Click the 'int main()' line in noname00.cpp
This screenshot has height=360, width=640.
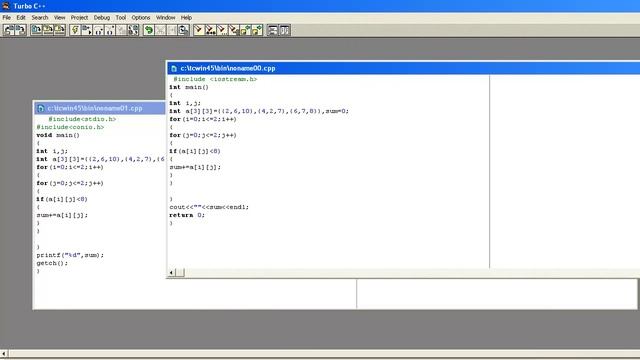[189, 87]
